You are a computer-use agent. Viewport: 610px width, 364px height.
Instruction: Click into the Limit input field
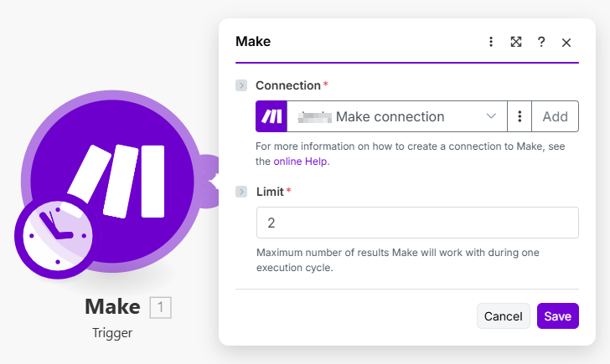[x=416, y=223]
